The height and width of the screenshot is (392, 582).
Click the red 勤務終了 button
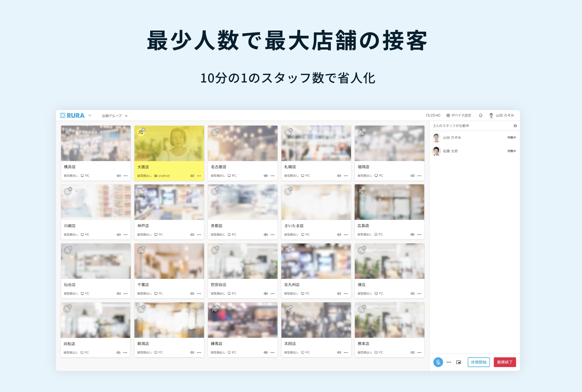pyautogui.click(x=505, y=362)
